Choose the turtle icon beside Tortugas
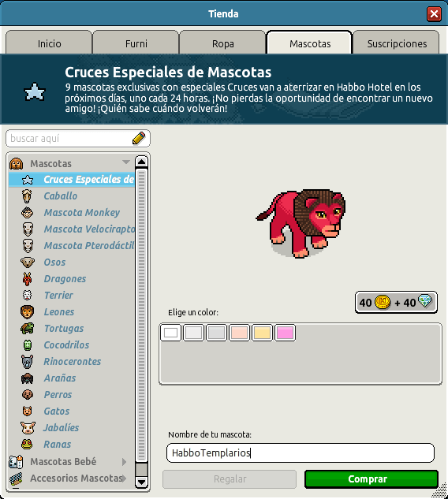This screenshot has height=499, width=448. [28, 329]
